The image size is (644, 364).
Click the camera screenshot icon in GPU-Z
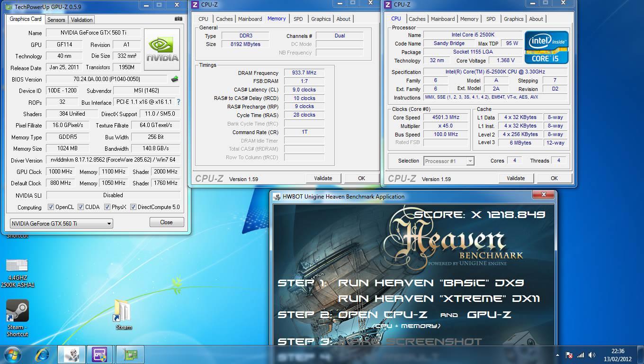pos(179,19)
